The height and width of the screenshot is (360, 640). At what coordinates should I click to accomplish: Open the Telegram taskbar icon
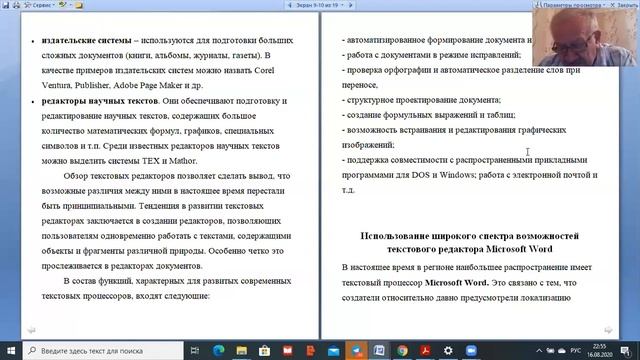(x=356, y=351)
